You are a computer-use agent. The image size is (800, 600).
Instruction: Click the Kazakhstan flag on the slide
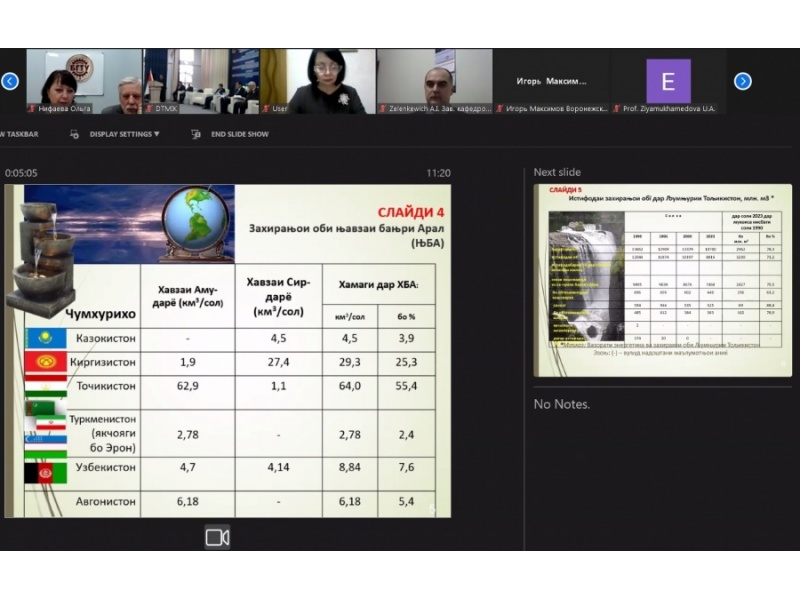coord(46,337)
